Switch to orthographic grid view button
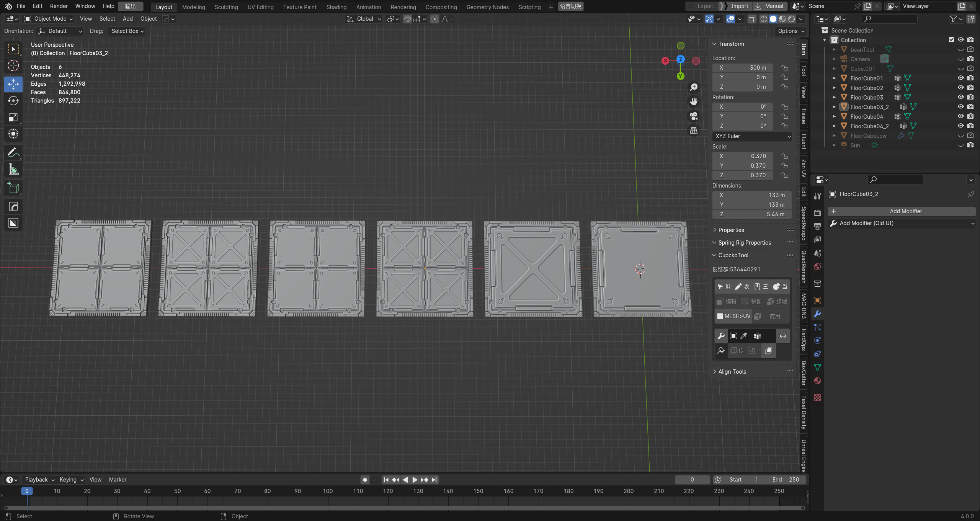Image resolution: width=980 pixels, height=521 pixels. coord(694,131)
